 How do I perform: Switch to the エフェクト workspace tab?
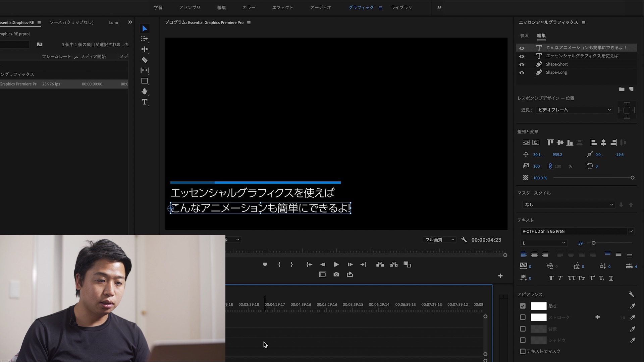click(282, 7)
